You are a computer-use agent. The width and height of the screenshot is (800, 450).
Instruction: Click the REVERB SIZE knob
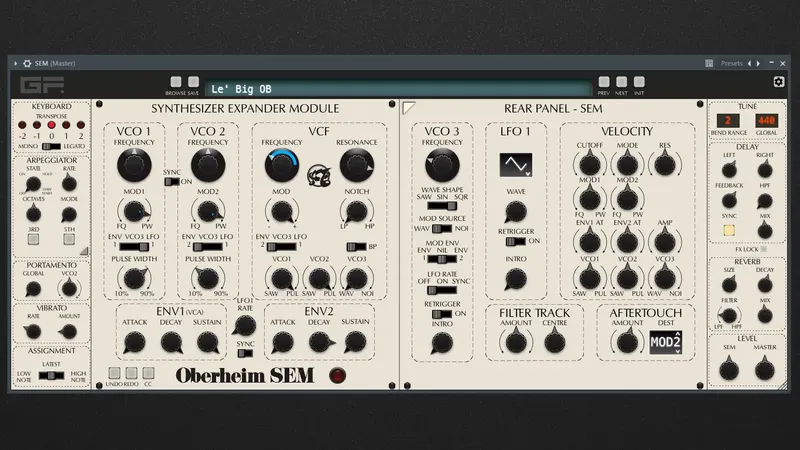pos(729,284)
